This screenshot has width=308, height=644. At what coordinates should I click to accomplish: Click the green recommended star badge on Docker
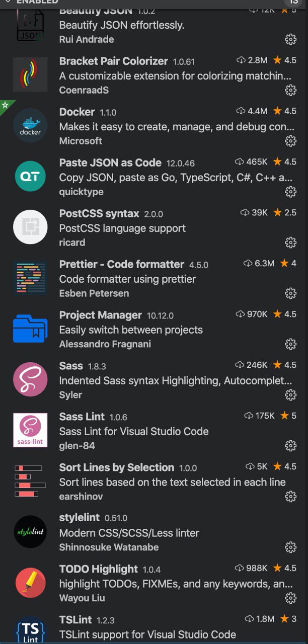5,105
